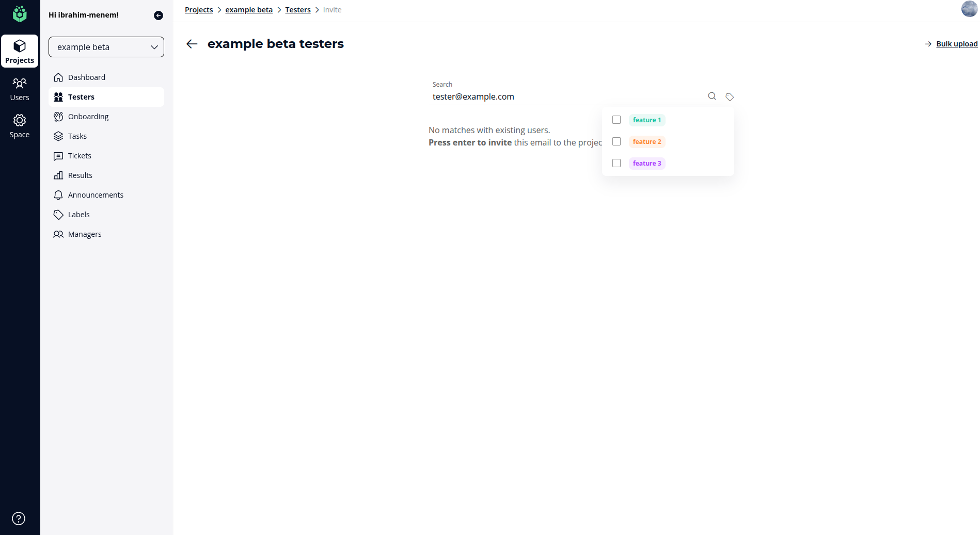Click the Results bar chart icon
Screen dimensions: 980x535
coord(58,175)
